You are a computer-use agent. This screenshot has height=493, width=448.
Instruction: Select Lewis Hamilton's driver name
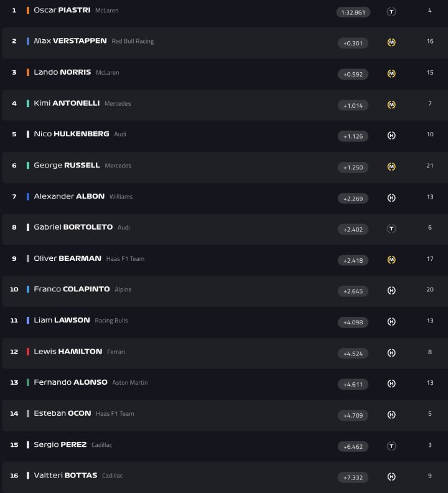pos(68,352)
